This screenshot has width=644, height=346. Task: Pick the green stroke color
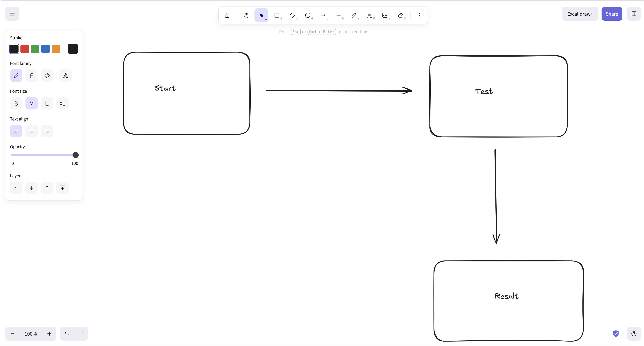click(35, 49)
